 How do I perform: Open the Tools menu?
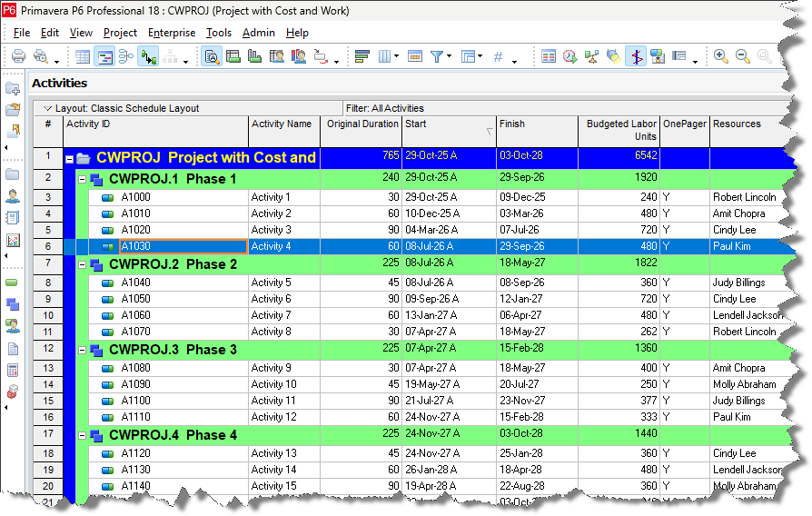219,33
